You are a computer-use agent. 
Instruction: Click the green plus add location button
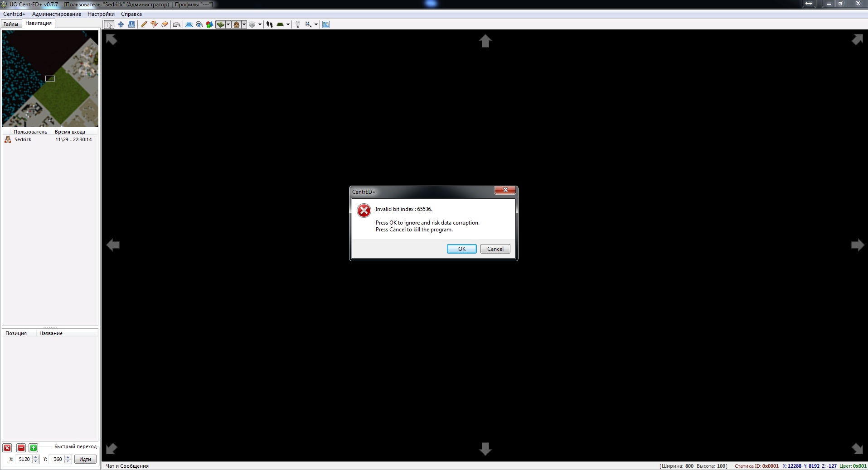point(34,448)
